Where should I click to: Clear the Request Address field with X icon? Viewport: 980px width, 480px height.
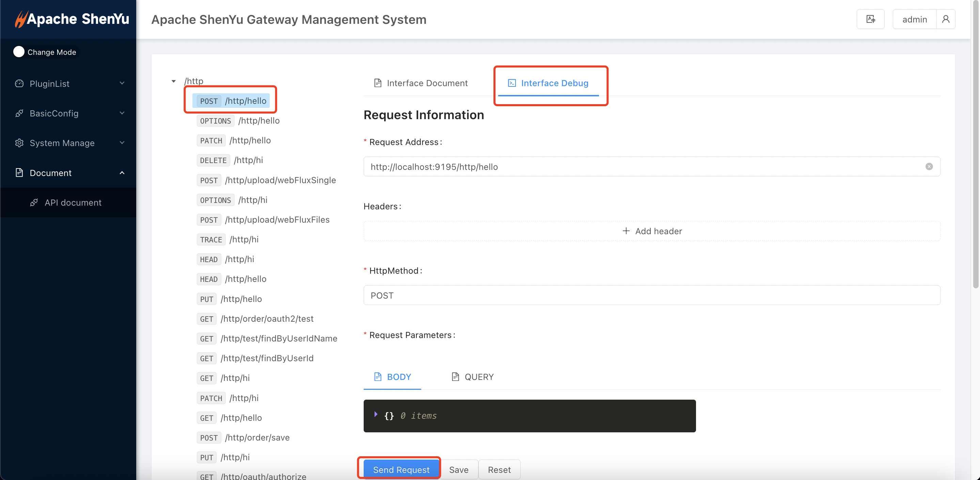coord(929,166)
